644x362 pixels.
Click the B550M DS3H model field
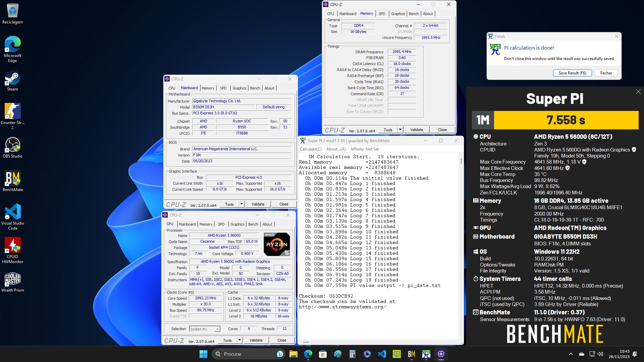click(224, 107)
